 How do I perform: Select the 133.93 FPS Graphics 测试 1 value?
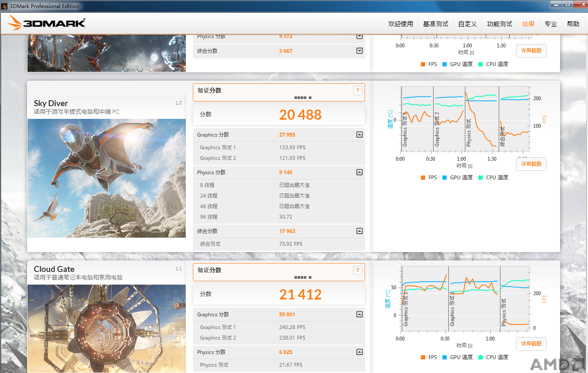click(x=292, y=147)
